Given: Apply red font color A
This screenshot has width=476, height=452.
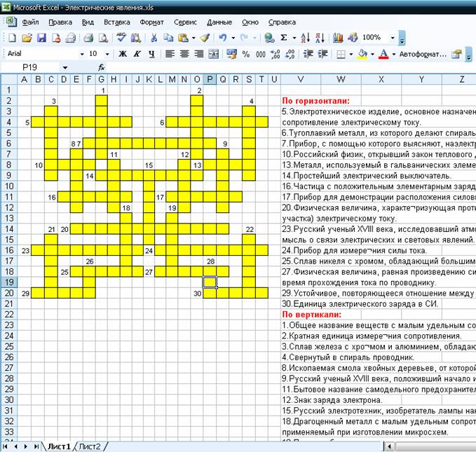Looking at the screenshot, I should coord(384,54).
